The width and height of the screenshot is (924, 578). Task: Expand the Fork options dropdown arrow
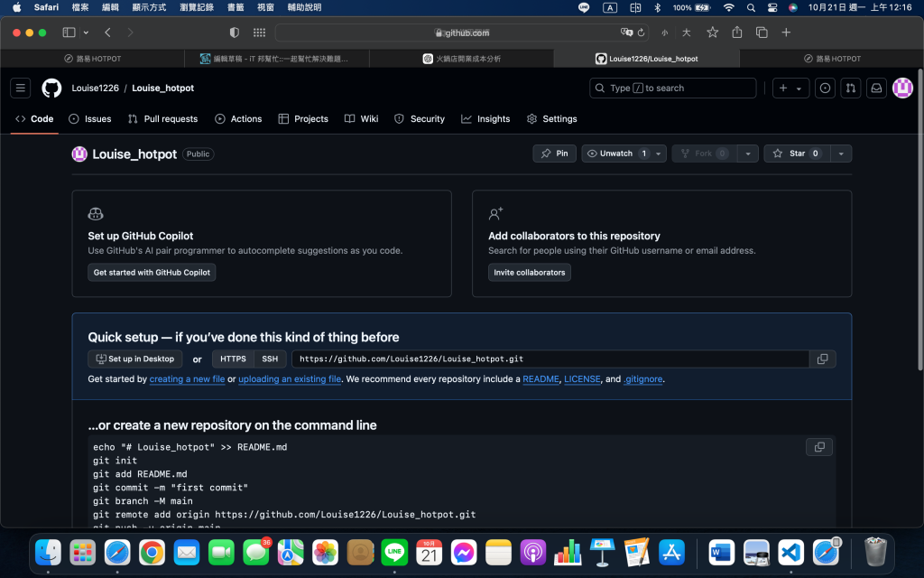click(x=748, y=154)
